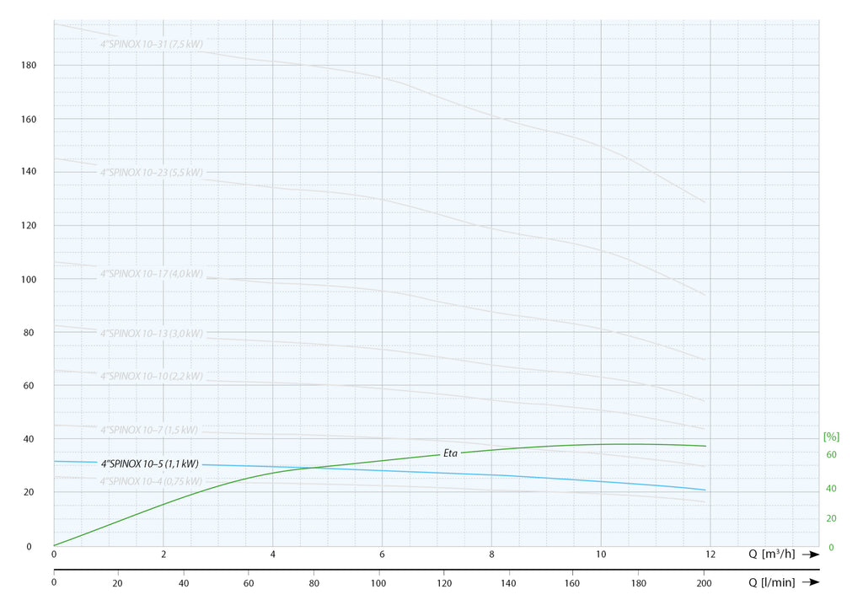Select the 4"SPINOX 10-31 (7,5 kW) label

tap(152, 44)
